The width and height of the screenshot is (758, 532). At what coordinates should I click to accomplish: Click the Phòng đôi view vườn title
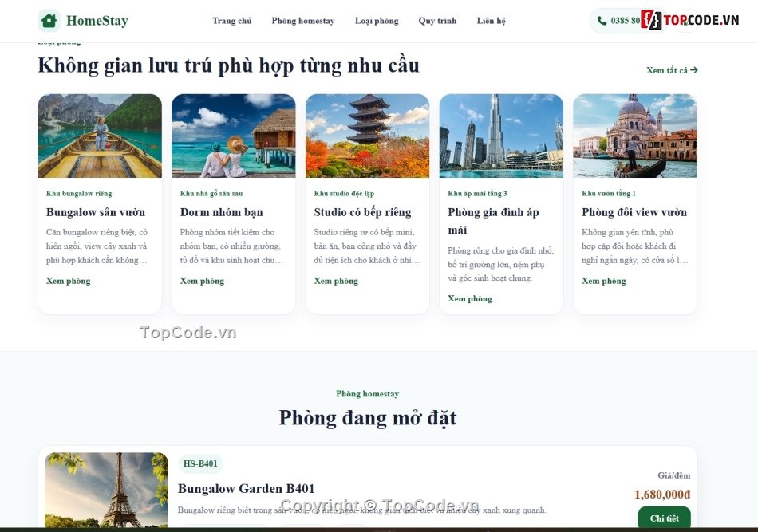pyautogui.click(x=634, y=212)
